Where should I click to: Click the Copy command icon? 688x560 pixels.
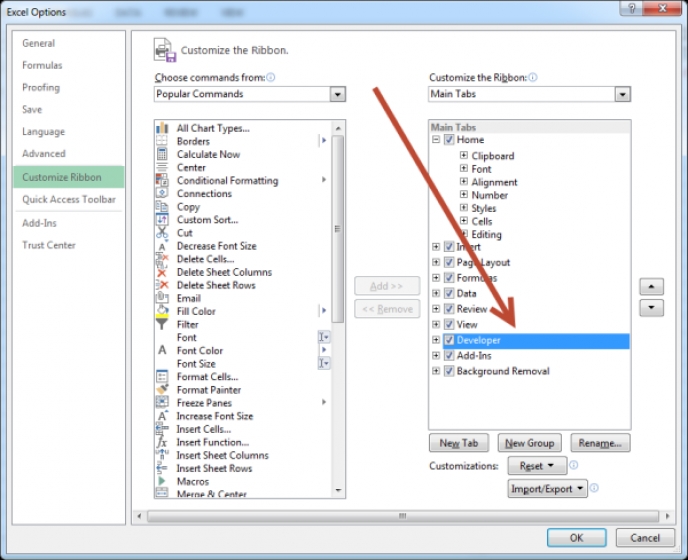coord(162,206)
